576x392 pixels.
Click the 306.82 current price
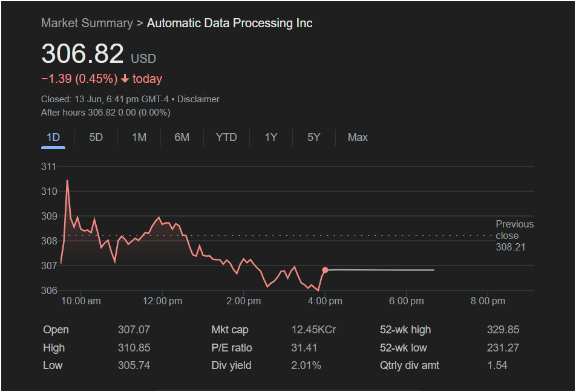[x=82, y=54]
